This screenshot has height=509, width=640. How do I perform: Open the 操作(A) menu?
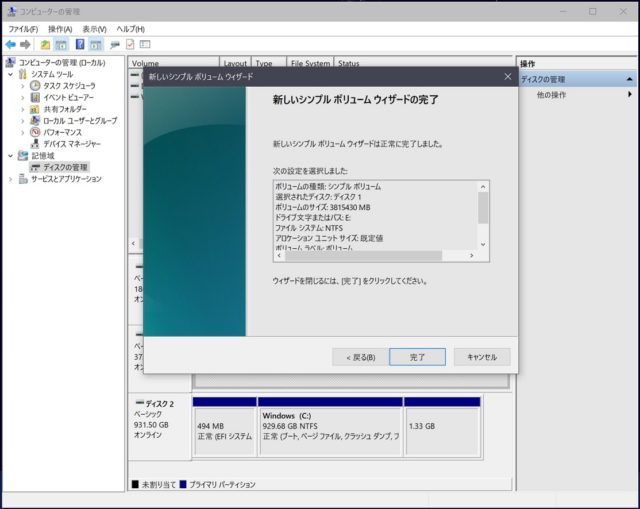click(x=60, y=29)
